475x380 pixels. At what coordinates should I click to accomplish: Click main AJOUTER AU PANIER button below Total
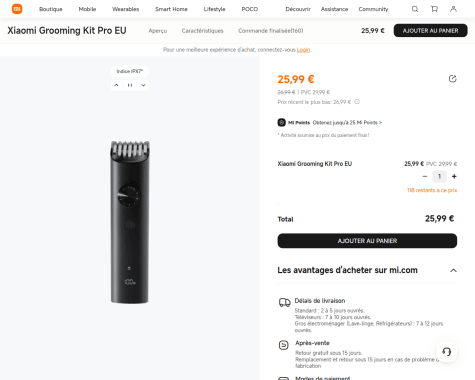[367, 241]
